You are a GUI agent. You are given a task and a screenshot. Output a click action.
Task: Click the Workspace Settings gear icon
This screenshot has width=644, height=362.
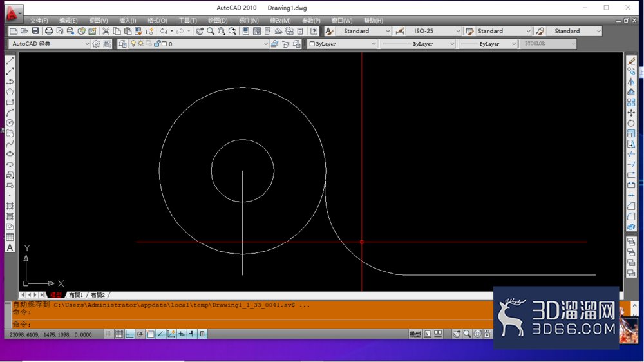96,44
